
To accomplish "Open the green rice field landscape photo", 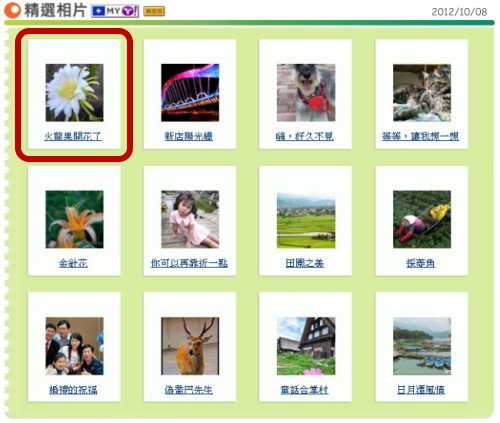I will point(306,219).
